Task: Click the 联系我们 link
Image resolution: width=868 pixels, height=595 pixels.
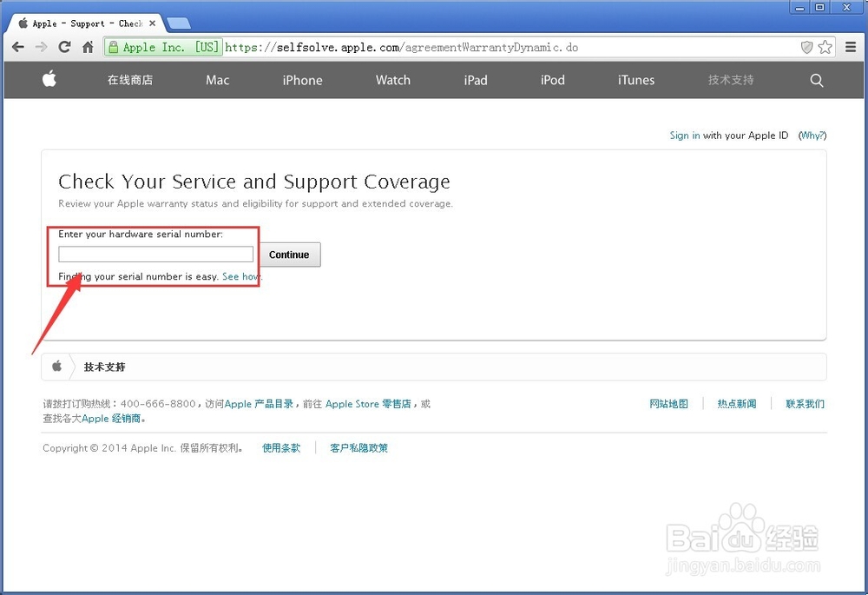Action: pyautogui.click(x=805, y=403)
